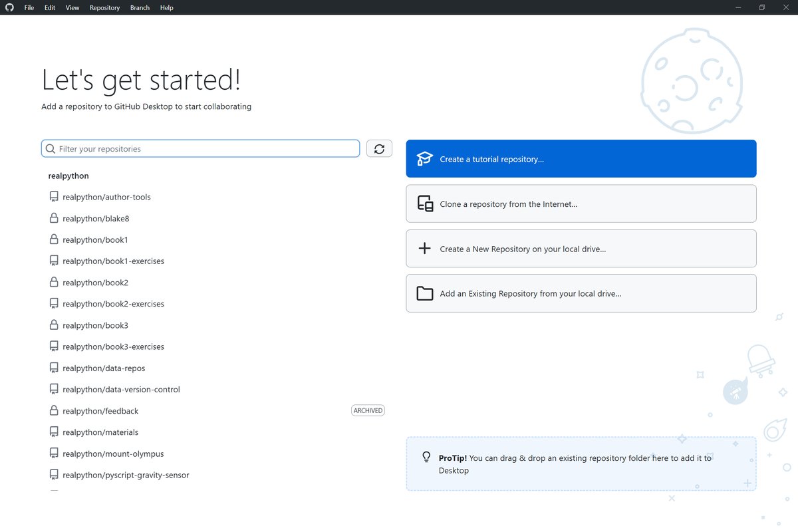Image resolution: width=798 pixels, height=532 pixels.
Task: Open the Branch menu
Action: coord(140,7)
